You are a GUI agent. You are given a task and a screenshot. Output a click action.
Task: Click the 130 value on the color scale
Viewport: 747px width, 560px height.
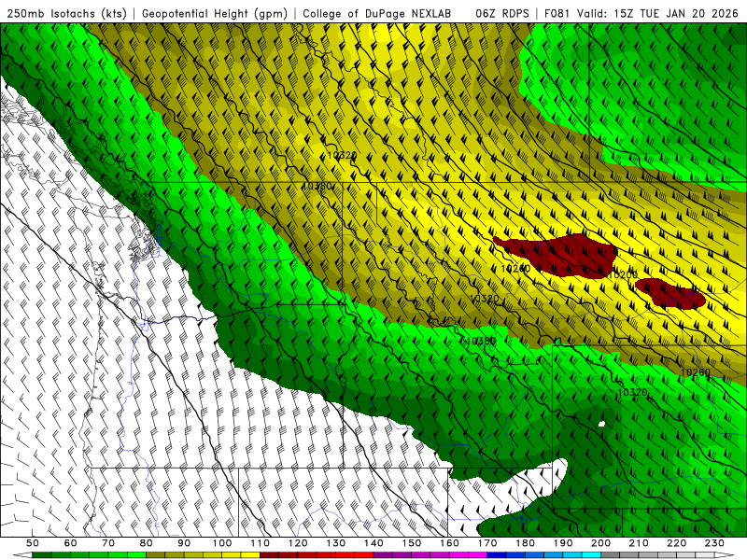pyautogui.click(x=335, y=543)
